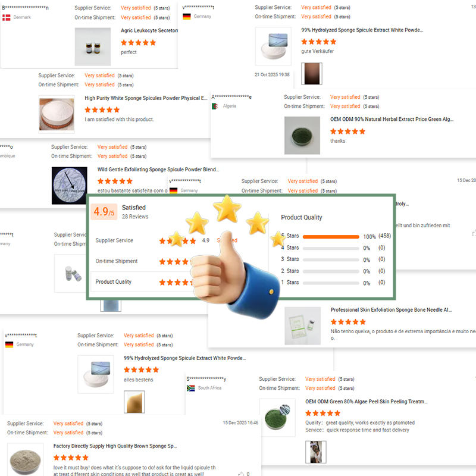The width and height of the screenshot is (476, 476).
Task: Open Wild Gentle Exfoliating Sponge Spicule link
Action: (x=158, y=170)
